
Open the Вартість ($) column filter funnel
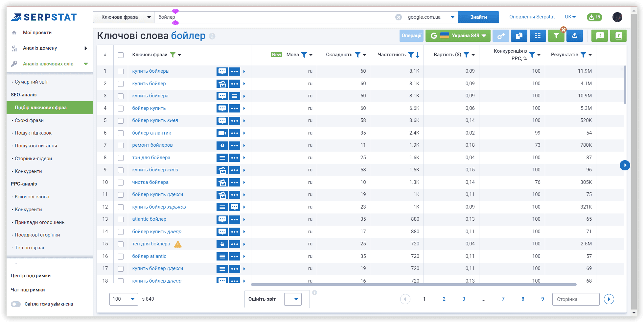466,55
